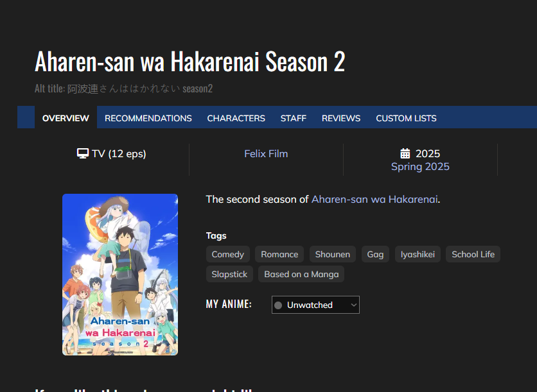View the Reviews tab
The image size is (537, 392).
[340, 118]
